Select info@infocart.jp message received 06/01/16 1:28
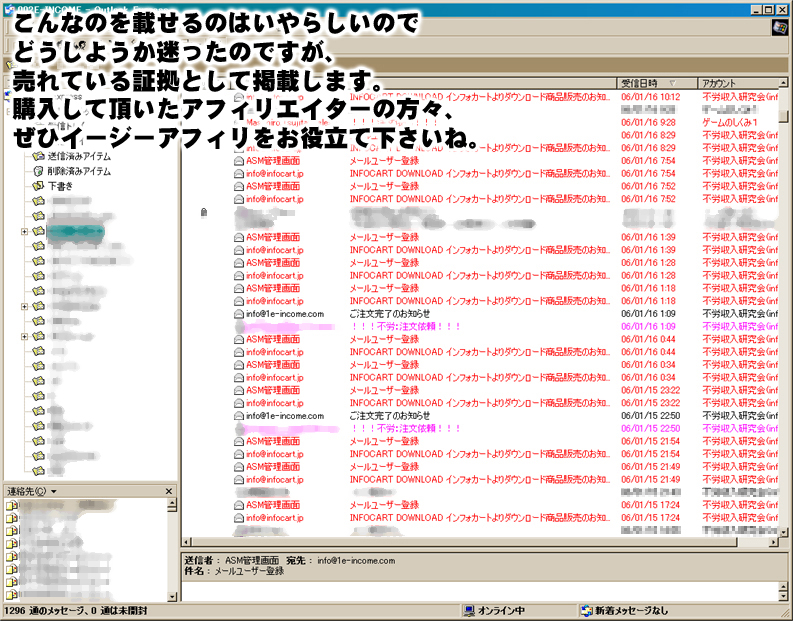Screen dimensions: 793x621 [505, 276]
